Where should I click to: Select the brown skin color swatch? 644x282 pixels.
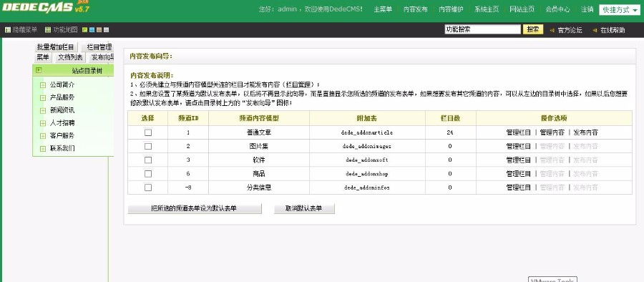[x=99, y=29]
